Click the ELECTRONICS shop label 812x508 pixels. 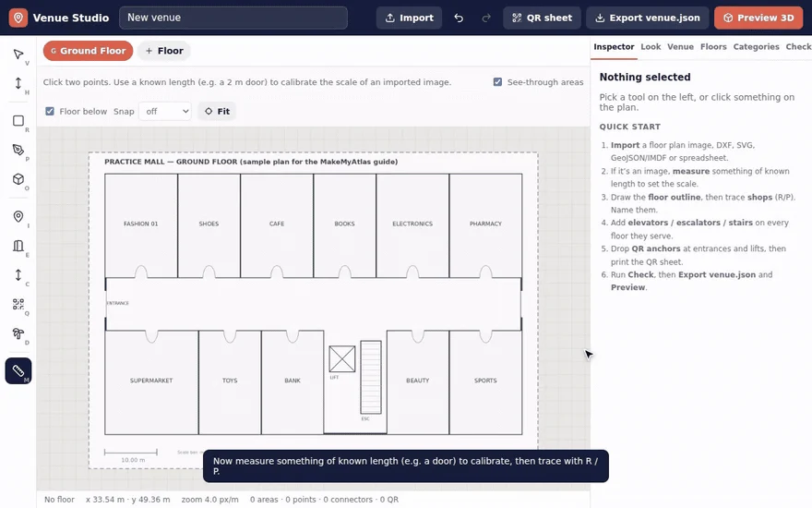click(x=412, y=224)
